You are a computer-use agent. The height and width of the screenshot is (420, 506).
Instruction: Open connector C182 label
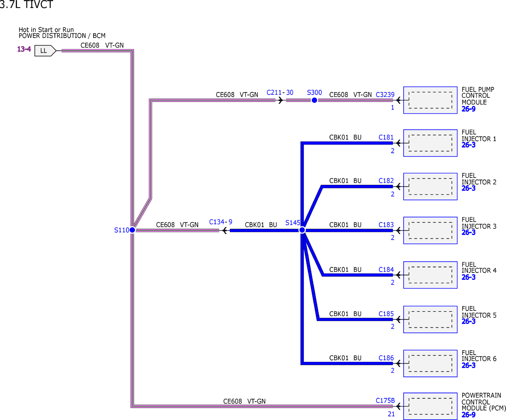386,181
